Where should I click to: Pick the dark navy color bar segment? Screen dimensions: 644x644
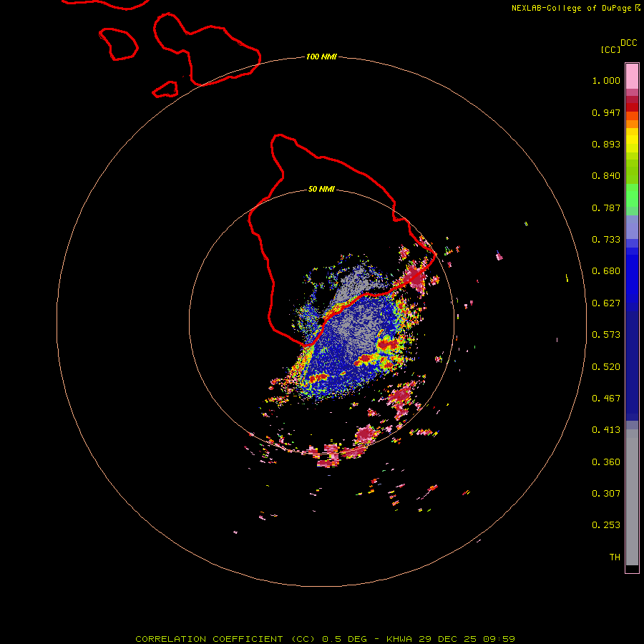pos(632,362)
